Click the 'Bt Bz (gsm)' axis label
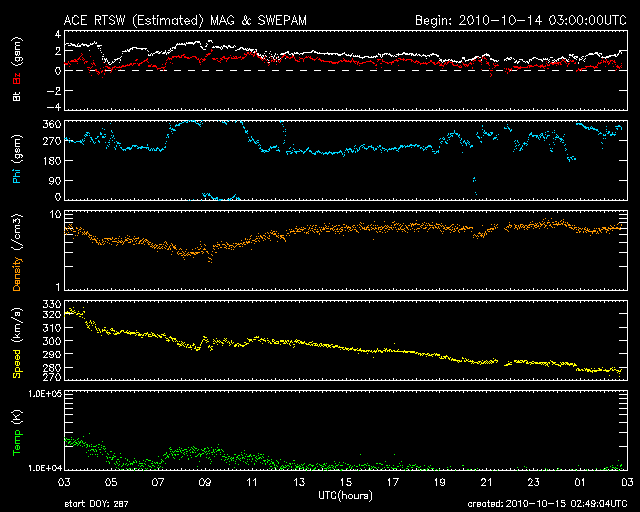Screen dimensions: 640x512 click(17, 69)
